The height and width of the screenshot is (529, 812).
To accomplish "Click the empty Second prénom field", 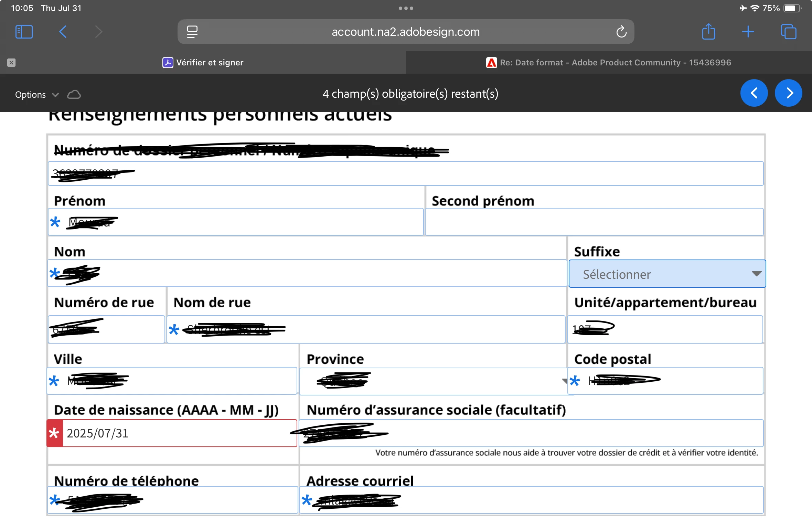I will tap(594, 222).
